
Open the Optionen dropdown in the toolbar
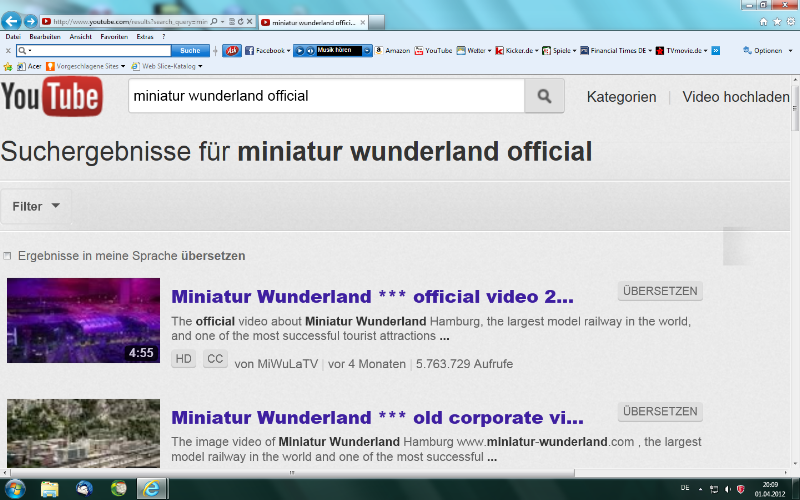(x=766, y=50)
